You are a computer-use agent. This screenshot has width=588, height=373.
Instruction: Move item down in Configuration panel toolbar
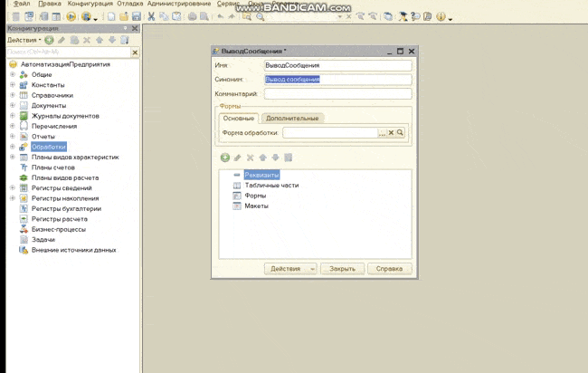coord(112,40)
